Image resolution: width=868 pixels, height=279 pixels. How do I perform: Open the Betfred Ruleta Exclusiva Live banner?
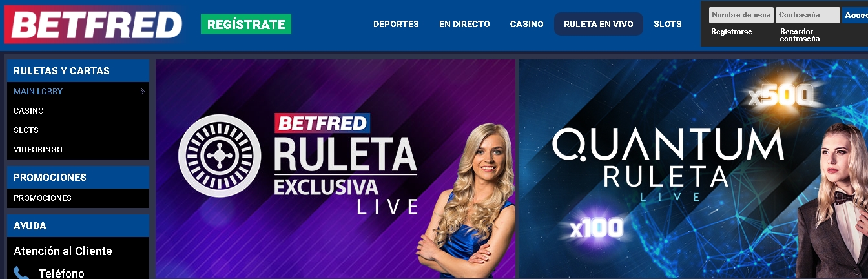335,169
